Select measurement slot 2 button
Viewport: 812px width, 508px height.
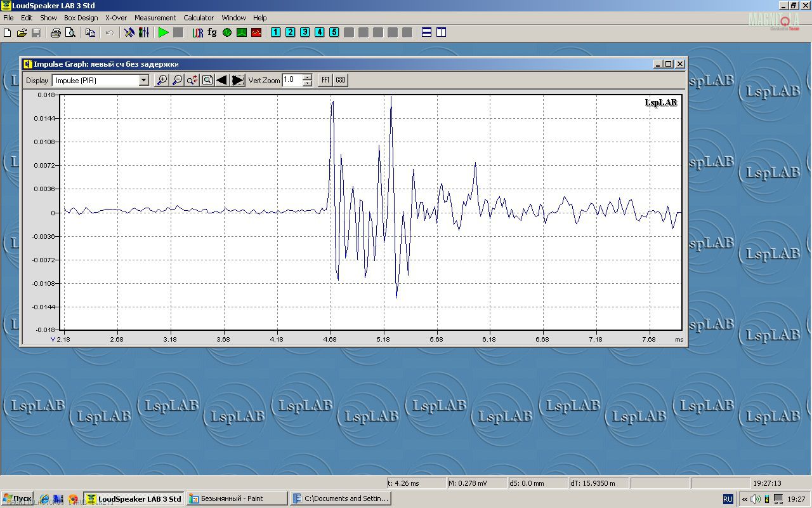click(290, 32)
